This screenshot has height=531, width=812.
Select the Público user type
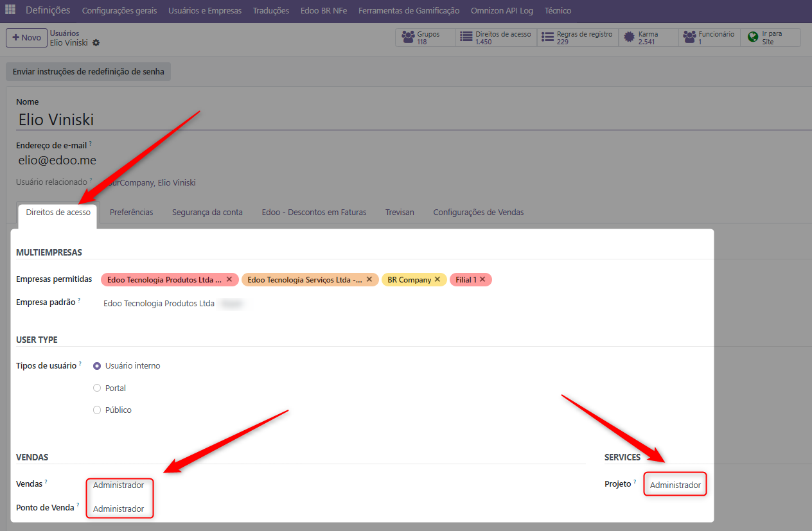[97, 410]
